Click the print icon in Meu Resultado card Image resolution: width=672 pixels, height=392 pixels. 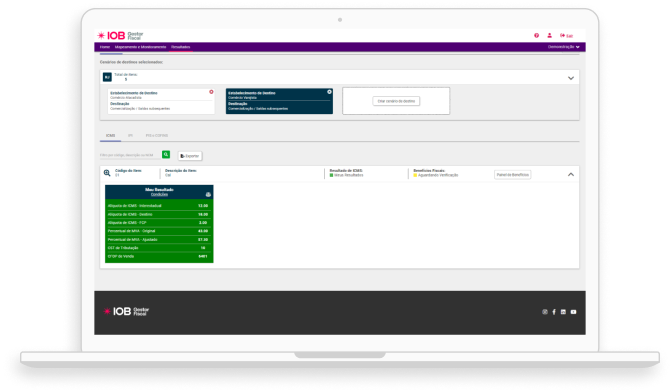[x=208, y=195]
